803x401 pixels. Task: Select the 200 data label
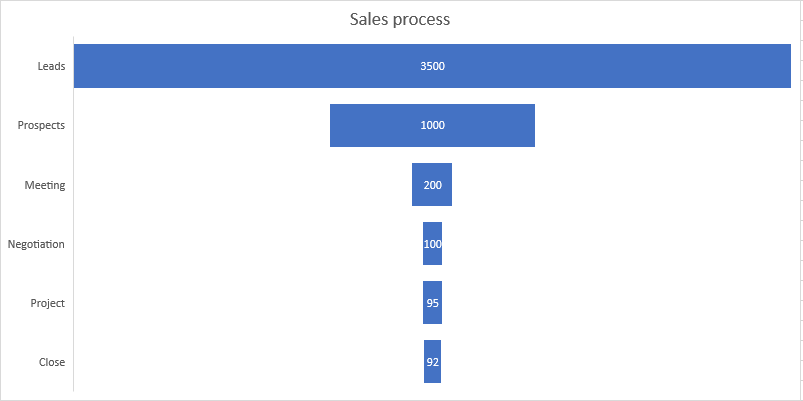(x=432, y=185)
